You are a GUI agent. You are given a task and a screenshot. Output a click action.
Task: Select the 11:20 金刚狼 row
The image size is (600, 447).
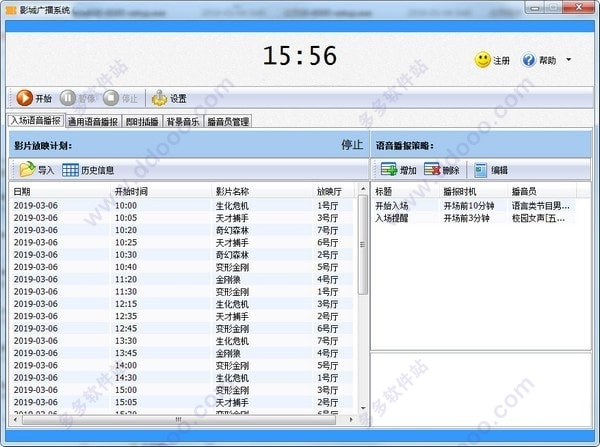click(182, 279)
